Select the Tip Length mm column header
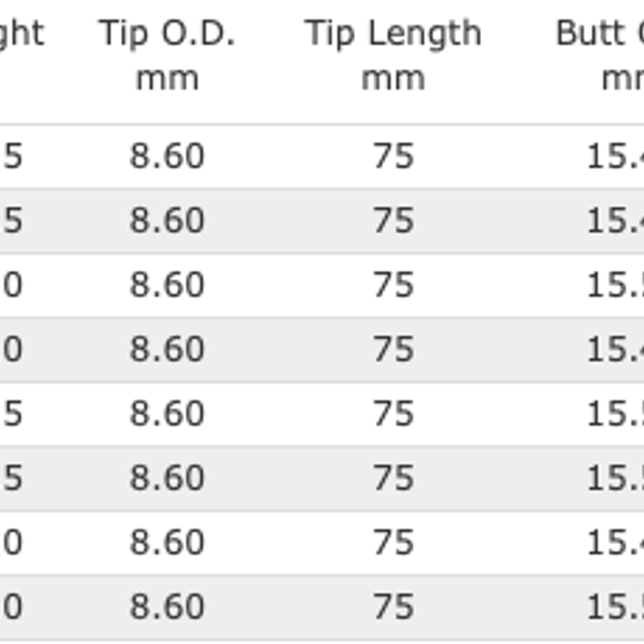This screenshot has width=644, height=644. (x=393, y=55)
